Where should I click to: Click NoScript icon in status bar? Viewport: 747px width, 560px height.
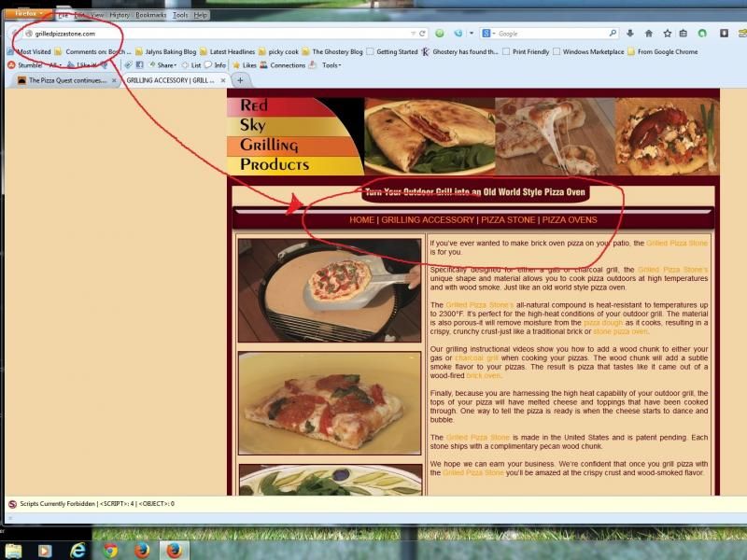click(13, 504)
